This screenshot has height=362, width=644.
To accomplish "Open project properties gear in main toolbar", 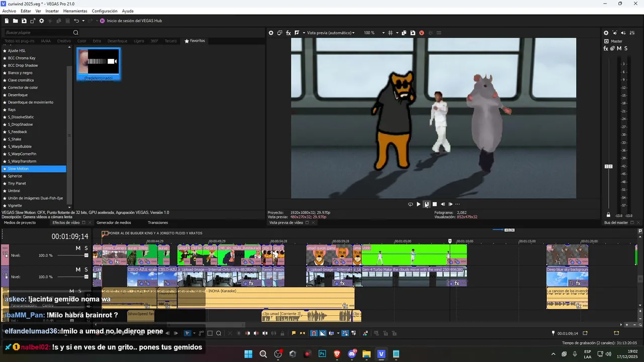I will [42, 21].
